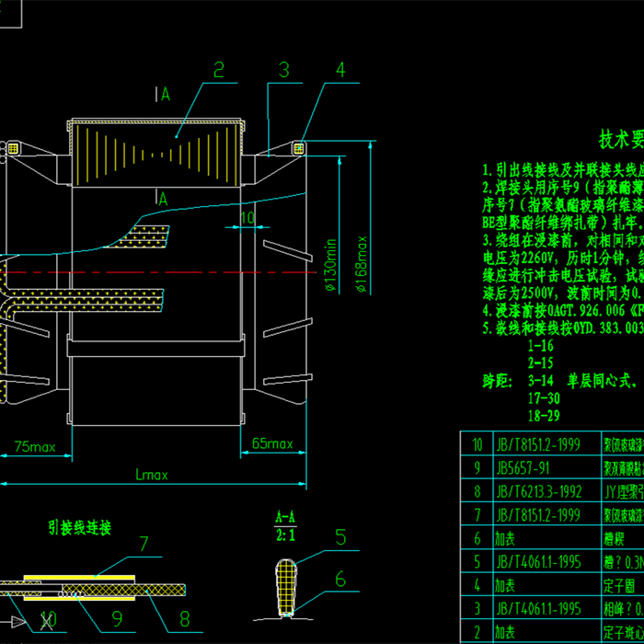Click the ø130min diameter dimension
This screenshot has height=644, width=644.
[x=331, y=265]
